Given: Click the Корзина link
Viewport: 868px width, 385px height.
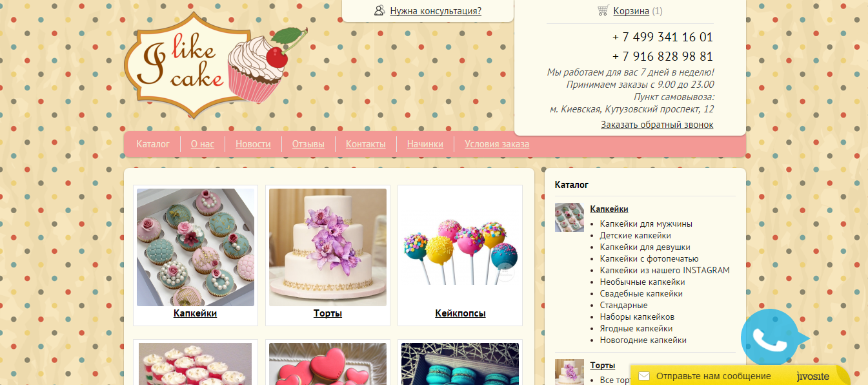Looking at the screenshot, I should point(631,11).
